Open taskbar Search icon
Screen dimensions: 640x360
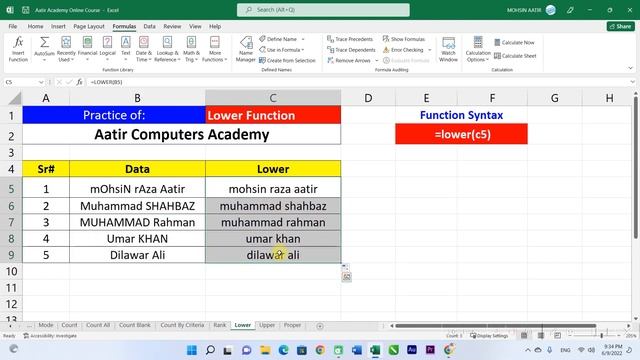210,350
